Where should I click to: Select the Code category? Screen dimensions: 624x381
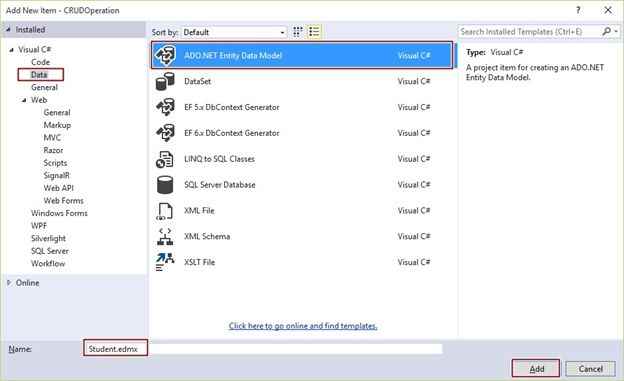(x=41, y=62)
